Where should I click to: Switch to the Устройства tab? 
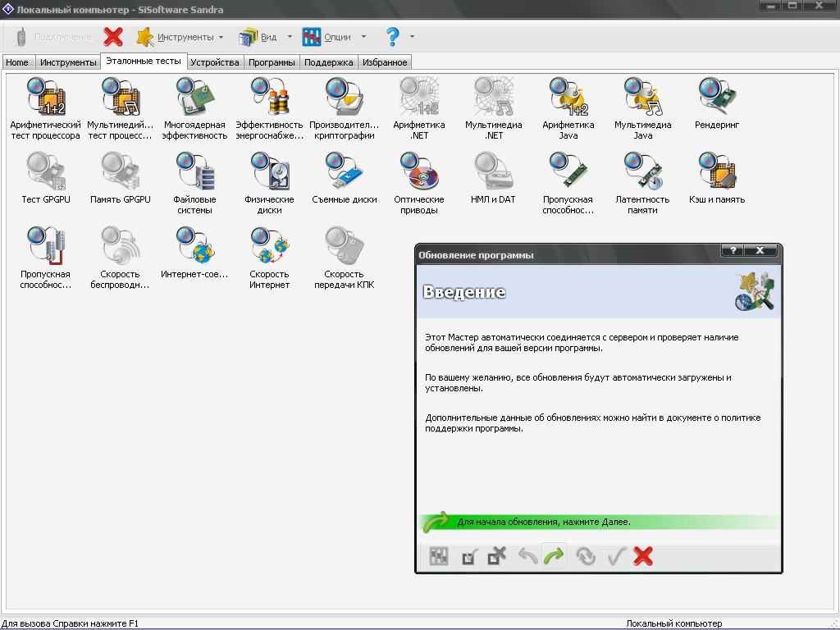[215, 62]
